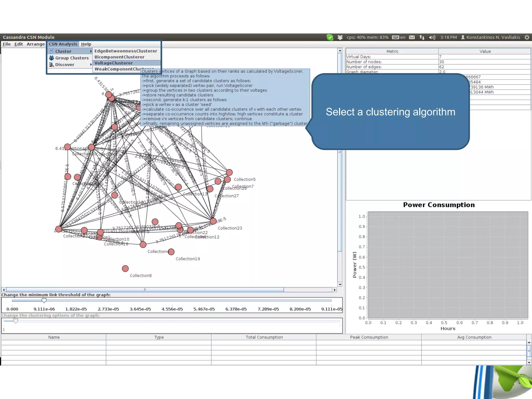Choose the EdgeBetweennessClusterer algorithm
The width and height of the screenshot is (532, 399).
tap(126, 51)
